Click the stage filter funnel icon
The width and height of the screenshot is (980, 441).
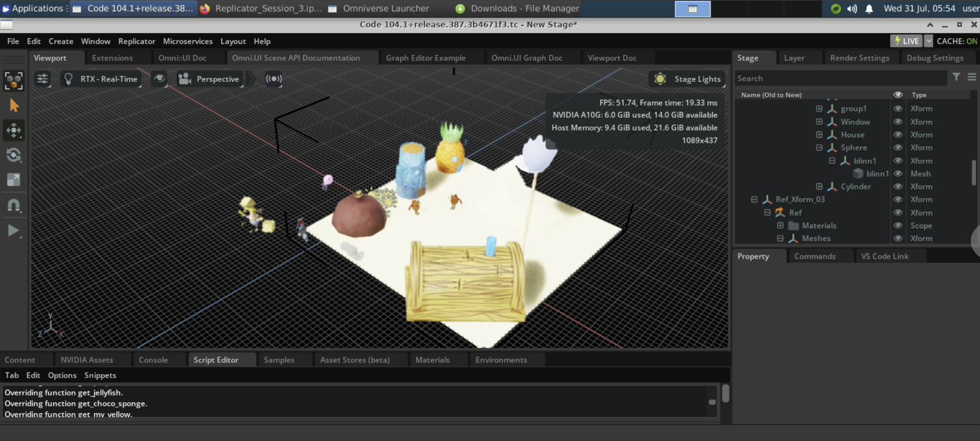click(956, 77)
